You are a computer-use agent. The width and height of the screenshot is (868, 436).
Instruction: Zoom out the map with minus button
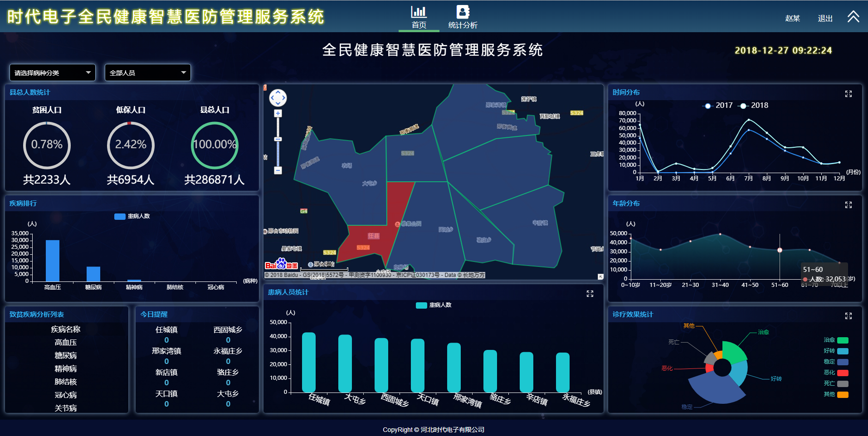[x=278, y=170]
